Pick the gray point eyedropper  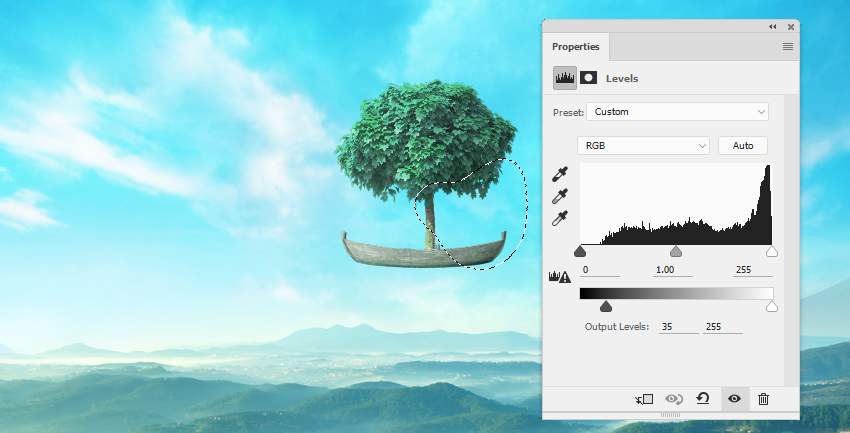[x=559, y=196]
